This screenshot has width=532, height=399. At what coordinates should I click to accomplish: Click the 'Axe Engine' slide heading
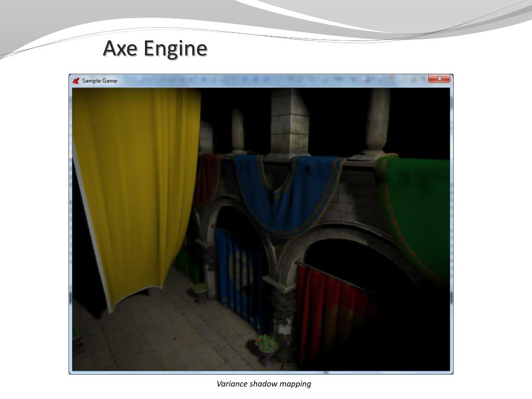coord(155,48)
